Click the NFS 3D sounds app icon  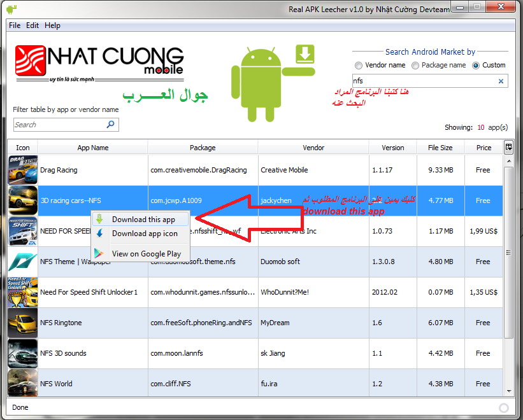(23, 353)
